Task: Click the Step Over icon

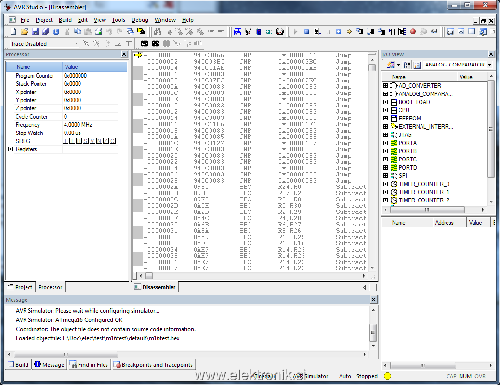Action: [x=370, y=32]
